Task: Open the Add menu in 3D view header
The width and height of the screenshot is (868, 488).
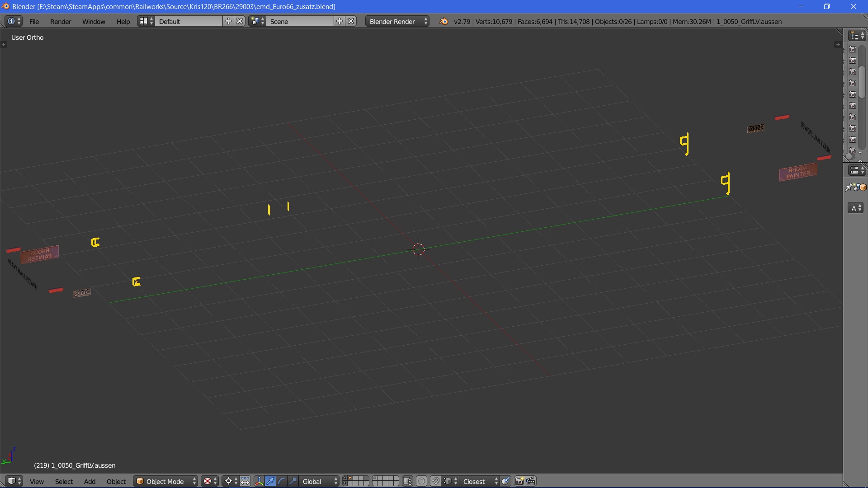Action: tap(90, 481)
